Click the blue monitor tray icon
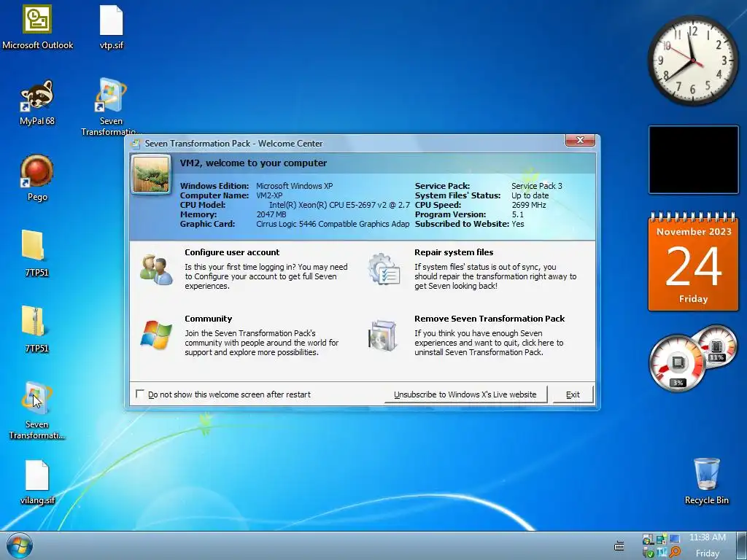The height and width of the screenshot is (560, 747). pyautogui.click(x=675, y=539)
